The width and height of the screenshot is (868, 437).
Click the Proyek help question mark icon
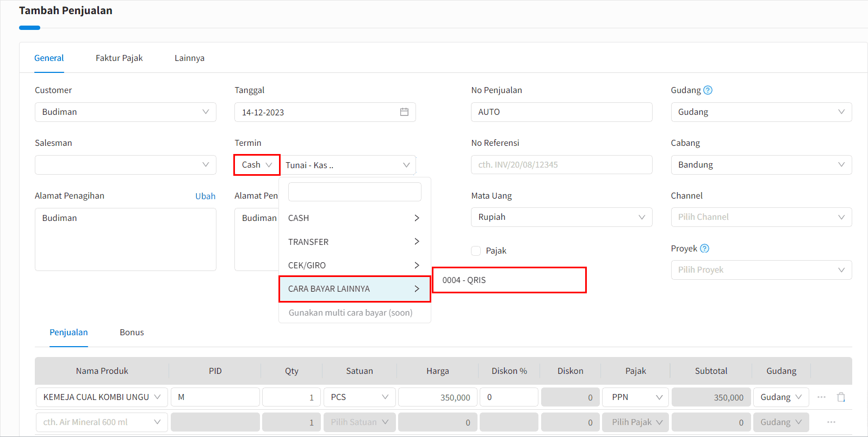(704, 249)
